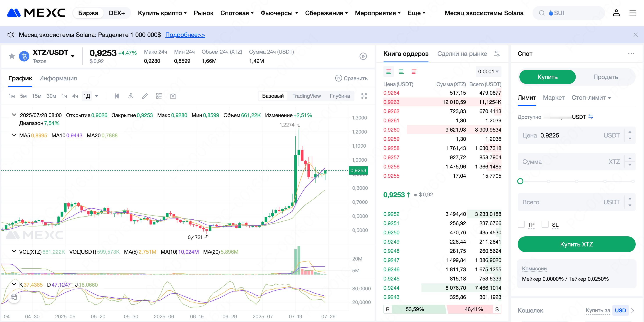Enable the SL checkbox
The width and height of the screenshot is (644, 322).
545,224
